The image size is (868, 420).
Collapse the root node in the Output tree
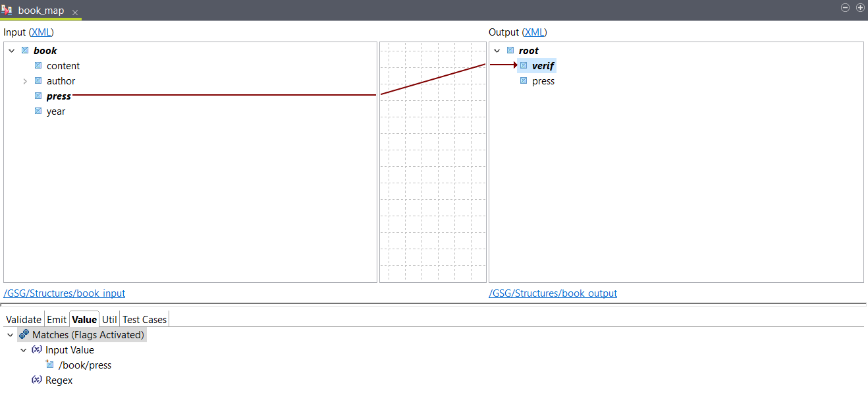point(497,51)
